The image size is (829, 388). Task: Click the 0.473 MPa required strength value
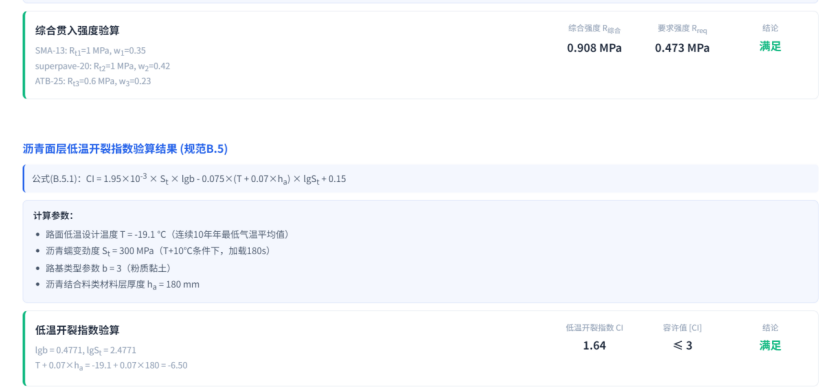pos(682,48)
